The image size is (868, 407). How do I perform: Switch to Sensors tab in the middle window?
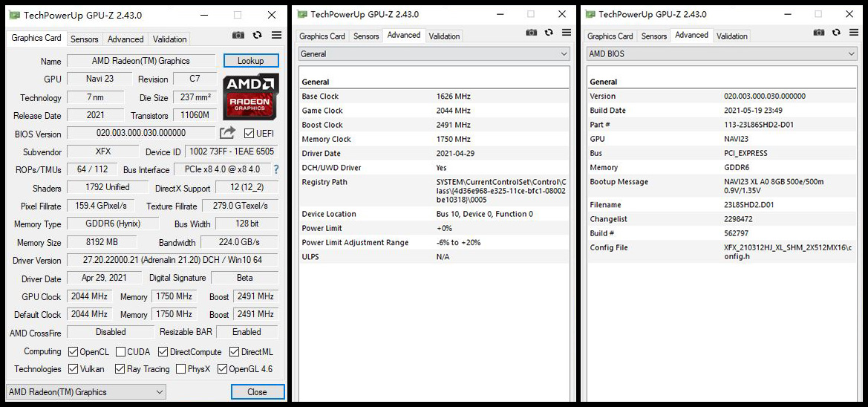coord(366,36)
